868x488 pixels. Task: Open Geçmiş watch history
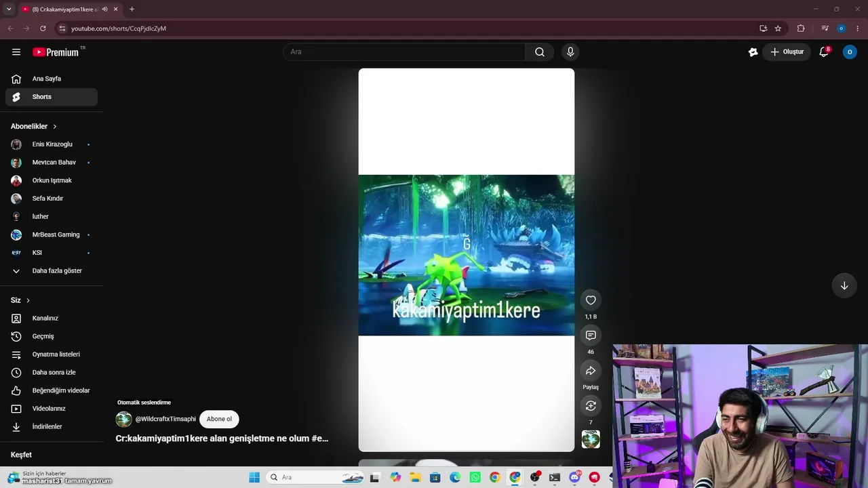click(52, 336)
